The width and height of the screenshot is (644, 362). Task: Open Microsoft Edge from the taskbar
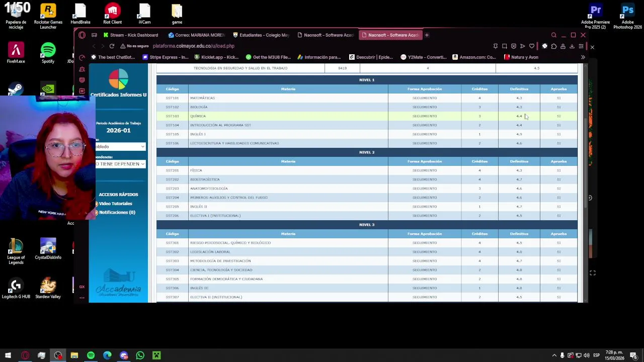coord(107,355)
